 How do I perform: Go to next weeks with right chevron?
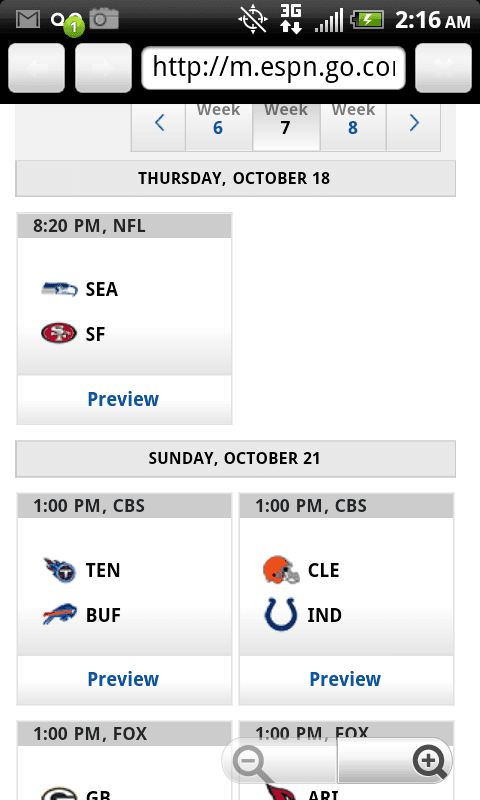pos(414,123)
